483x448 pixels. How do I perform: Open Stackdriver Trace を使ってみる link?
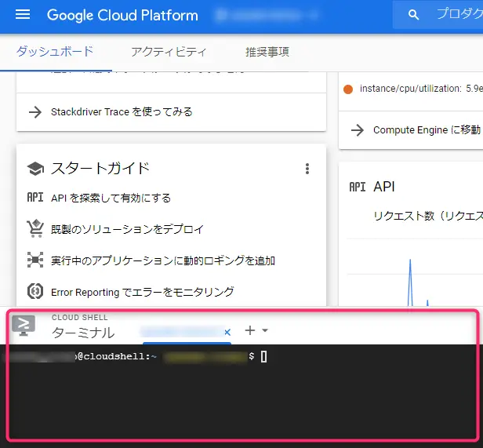pyautogui.click(x=122, y=111)
